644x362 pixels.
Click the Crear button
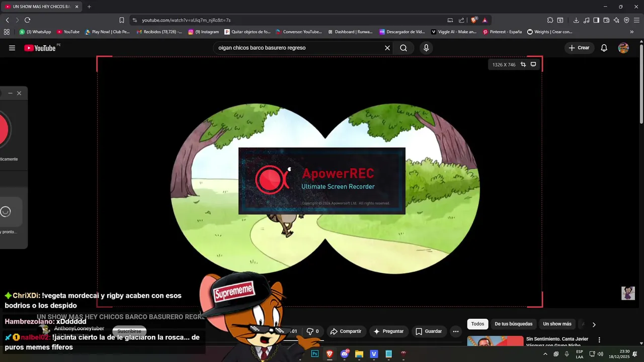point(579,48)
